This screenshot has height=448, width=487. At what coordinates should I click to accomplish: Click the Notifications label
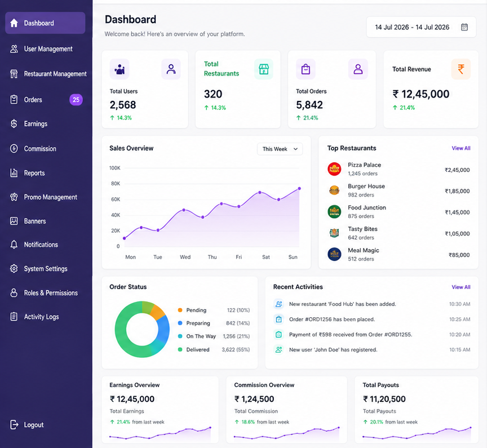[41, 245]
